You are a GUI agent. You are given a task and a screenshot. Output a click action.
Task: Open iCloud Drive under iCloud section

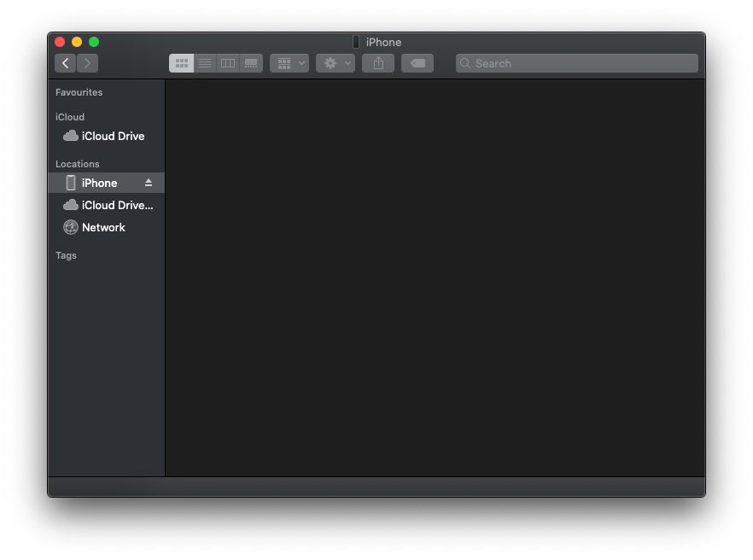[x=106, y=137]
